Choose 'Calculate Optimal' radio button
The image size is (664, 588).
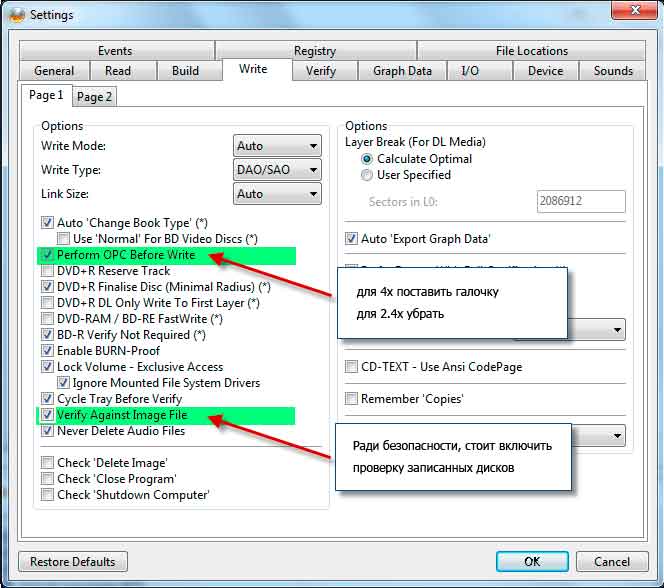pyautogui.click(x=367, y=159)
